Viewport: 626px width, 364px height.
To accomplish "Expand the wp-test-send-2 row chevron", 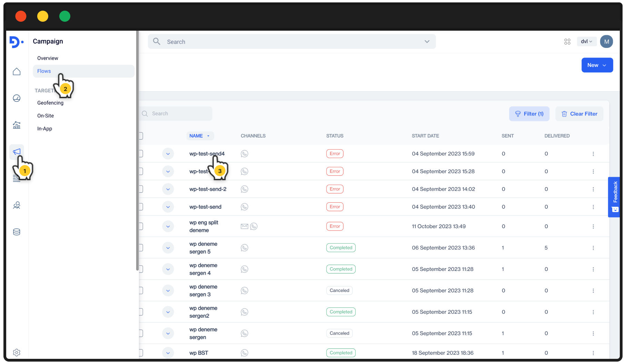I will click(x=168, y=189).
